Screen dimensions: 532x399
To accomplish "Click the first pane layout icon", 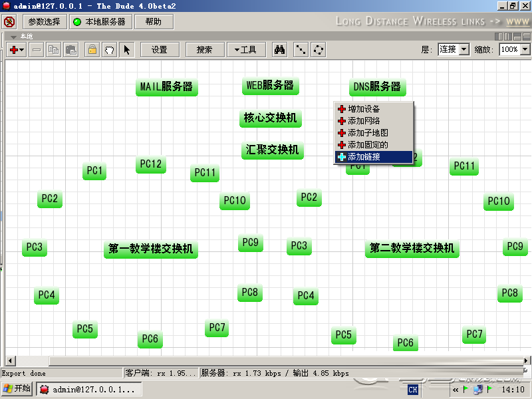I will [x=499, y=37].
